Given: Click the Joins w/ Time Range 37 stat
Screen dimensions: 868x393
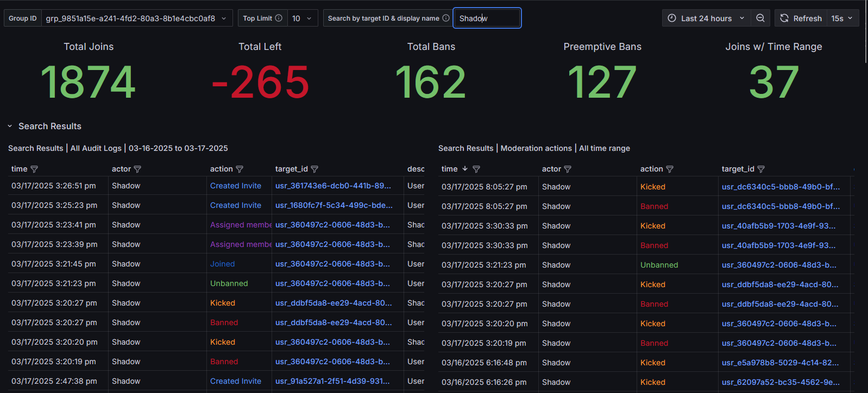Looking at the screenshot, I should pos(774,82).
